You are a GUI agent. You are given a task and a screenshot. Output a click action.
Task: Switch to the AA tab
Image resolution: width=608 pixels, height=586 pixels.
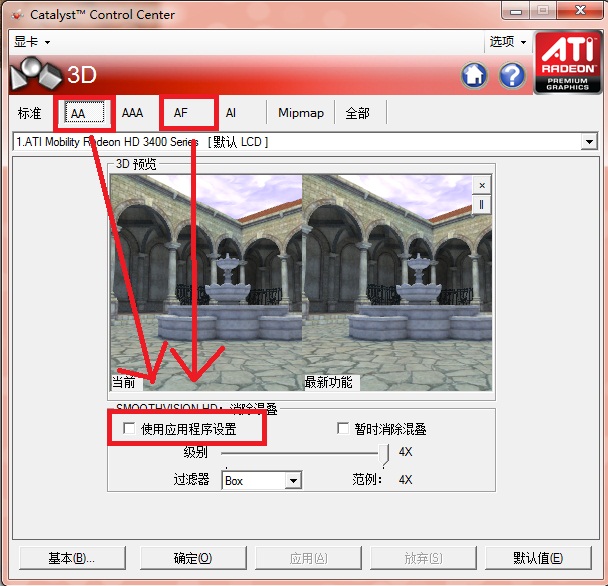pos(85,113)
